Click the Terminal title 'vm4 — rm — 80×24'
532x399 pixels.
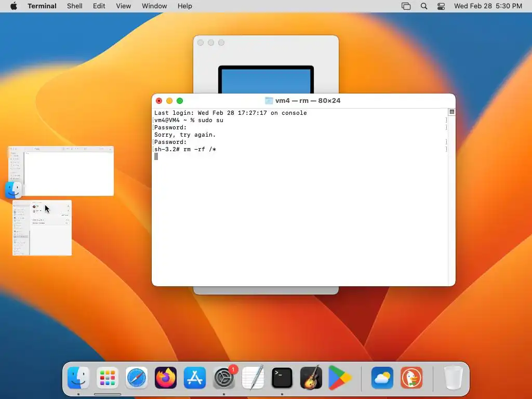point(308,101)
